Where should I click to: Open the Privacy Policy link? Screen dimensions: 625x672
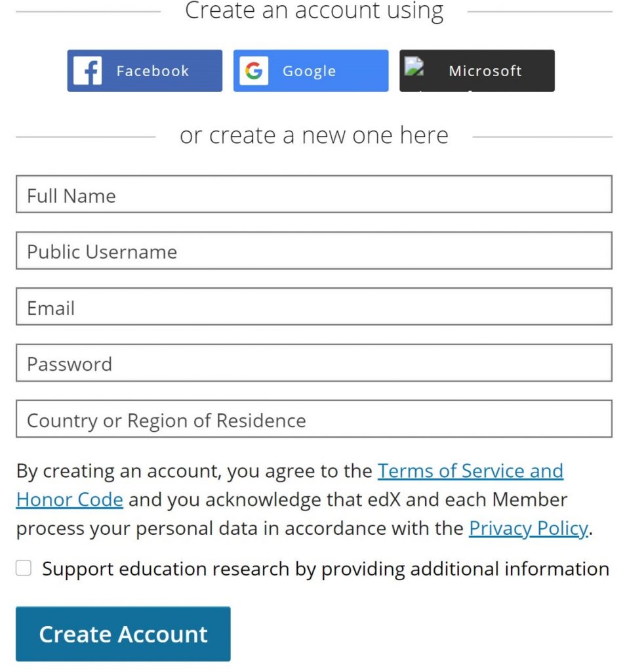coord(529,528)
